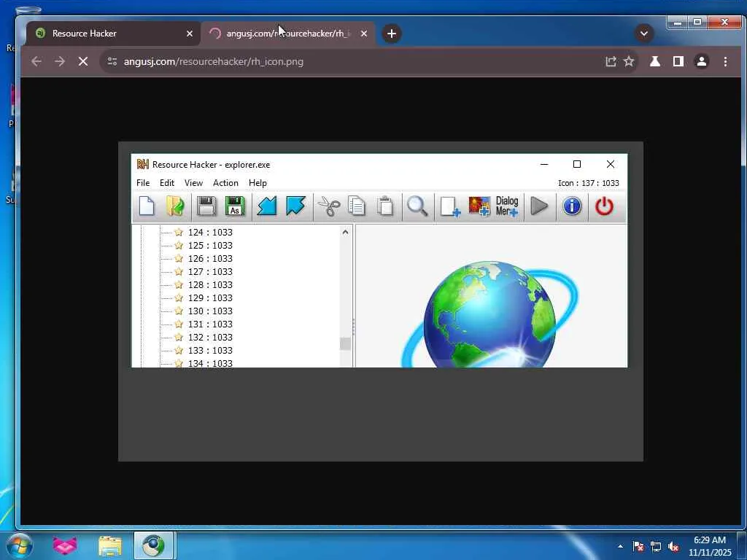Select tree item 130 : 1033
Viewport: 747px width, 560px height.
(210, 311)
